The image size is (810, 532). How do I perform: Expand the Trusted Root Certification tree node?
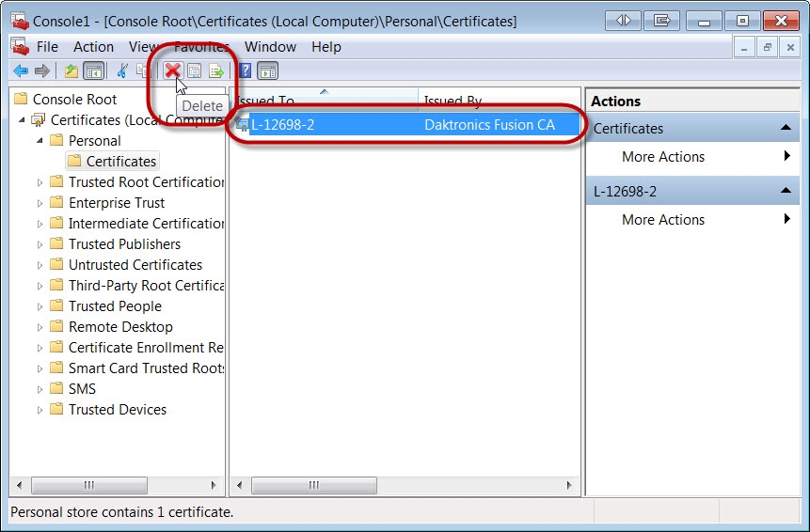point(40,182)
